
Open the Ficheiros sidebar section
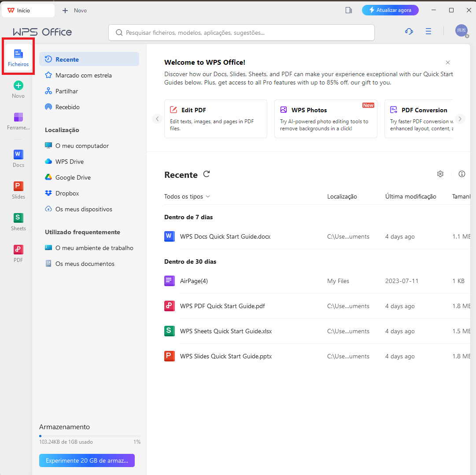(18, 57)
